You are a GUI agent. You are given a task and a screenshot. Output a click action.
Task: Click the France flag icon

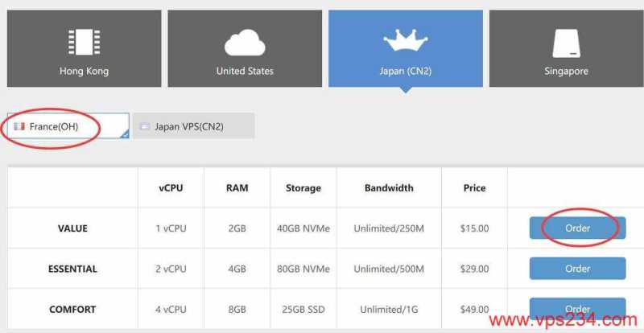pyautogui.click(x=20, y=126)
